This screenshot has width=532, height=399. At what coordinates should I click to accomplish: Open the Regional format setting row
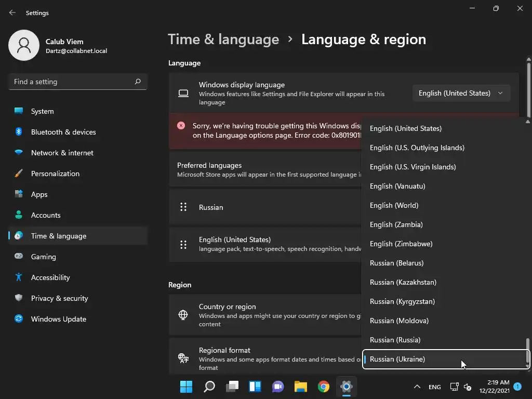pos(265,356)
